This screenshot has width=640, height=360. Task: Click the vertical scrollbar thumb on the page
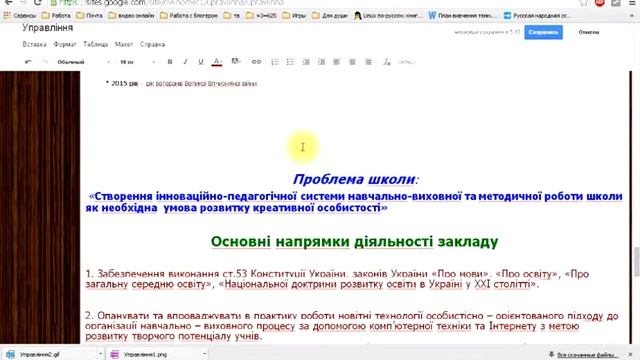click(x=636, y=261)
